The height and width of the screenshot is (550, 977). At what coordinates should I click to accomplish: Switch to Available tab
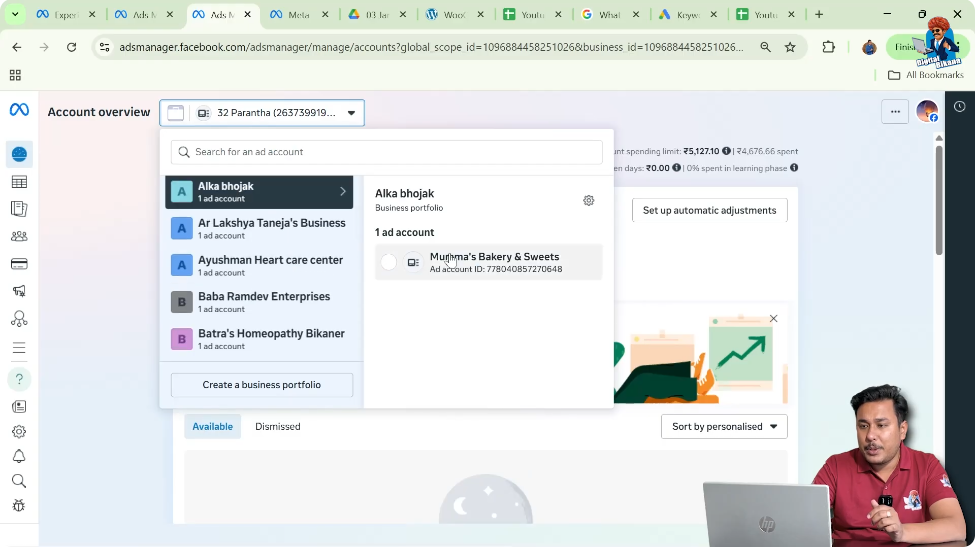tap(212, 427)
